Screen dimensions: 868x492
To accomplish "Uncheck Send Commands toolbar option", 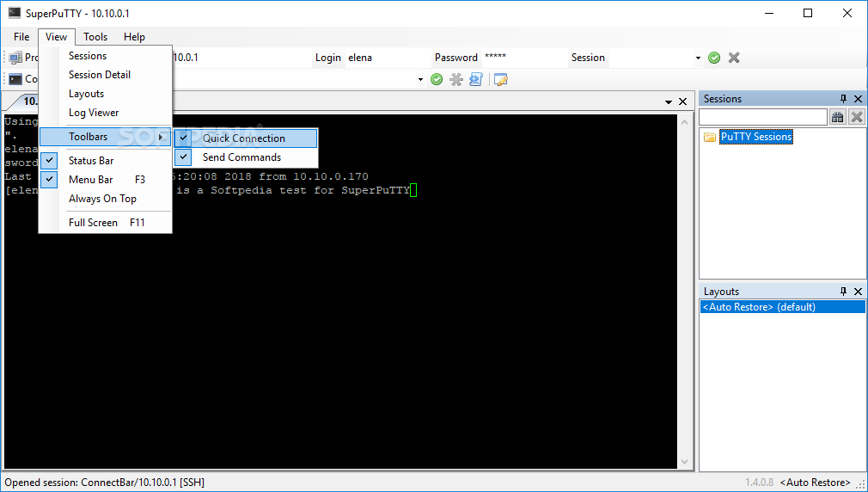I will 246,157.
